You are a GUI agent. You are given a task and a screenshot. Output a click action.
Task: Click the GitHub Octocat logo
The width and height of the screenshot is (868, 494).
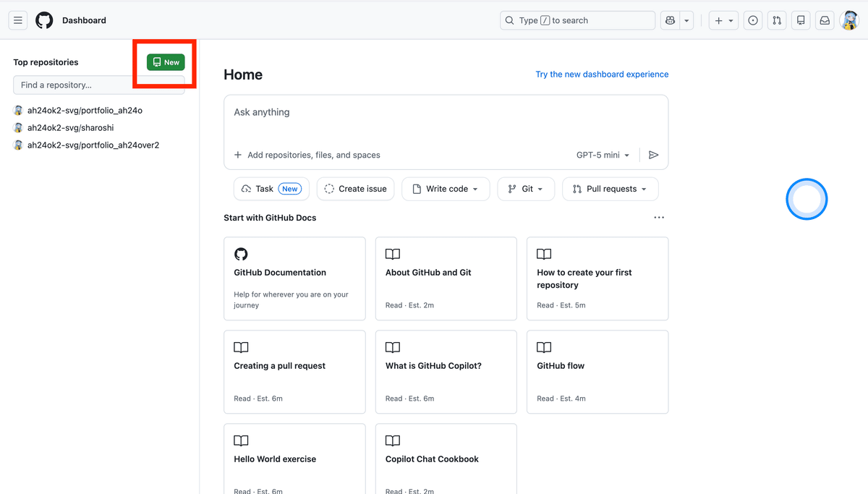click(x=44, y=20)
